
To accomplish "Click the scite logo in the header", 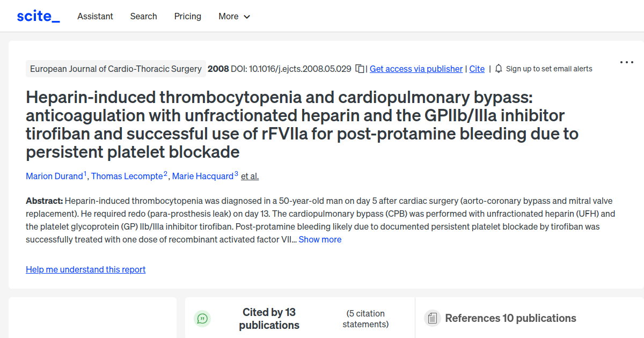I will click(38, 16).
